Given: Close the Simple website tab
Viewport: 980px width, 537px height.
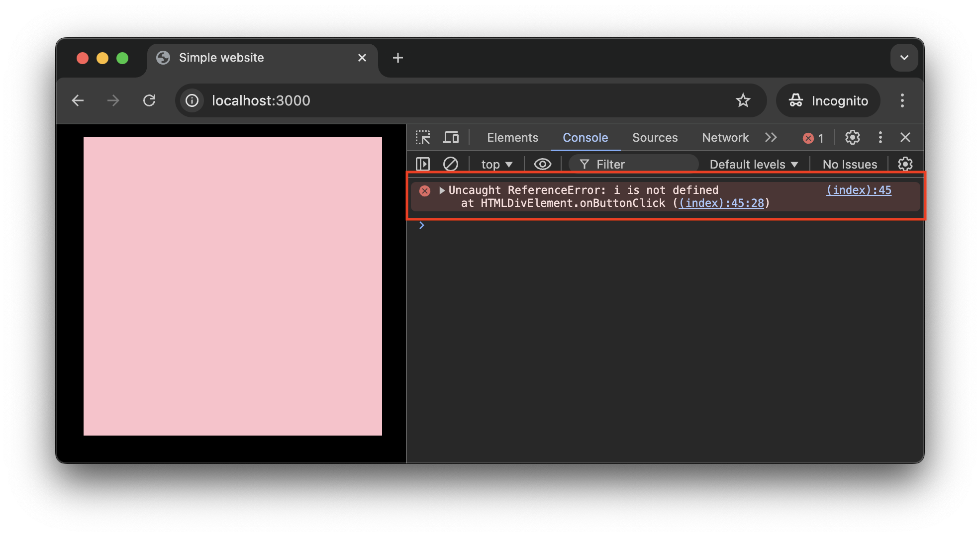Looking at the screenshot, I should coord(362,58).
